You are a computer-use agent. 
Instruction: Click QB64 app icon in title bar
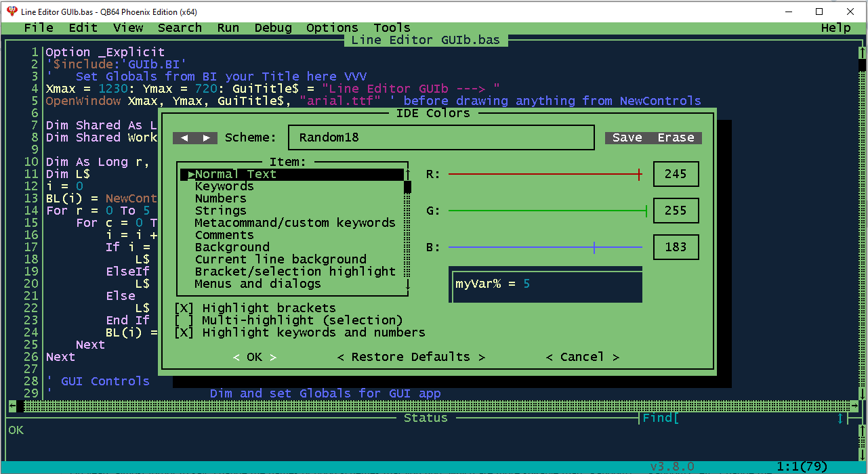coord(12,12)
